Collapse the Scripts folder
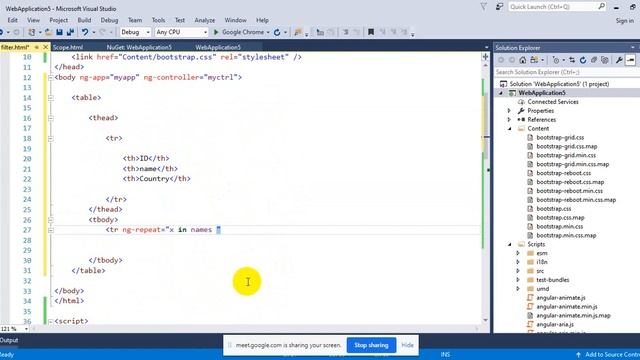The image size is (640, 360). tap(509, 244)
